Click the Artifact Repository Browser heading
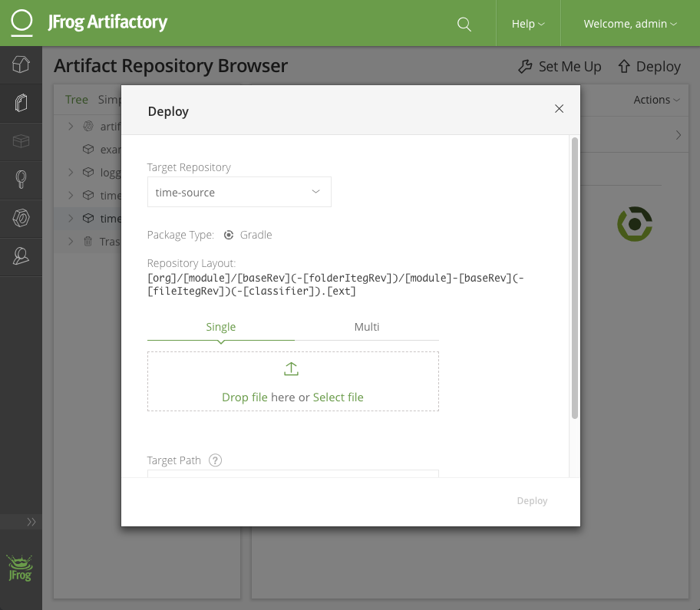700x610 pixels. (170, 66)
